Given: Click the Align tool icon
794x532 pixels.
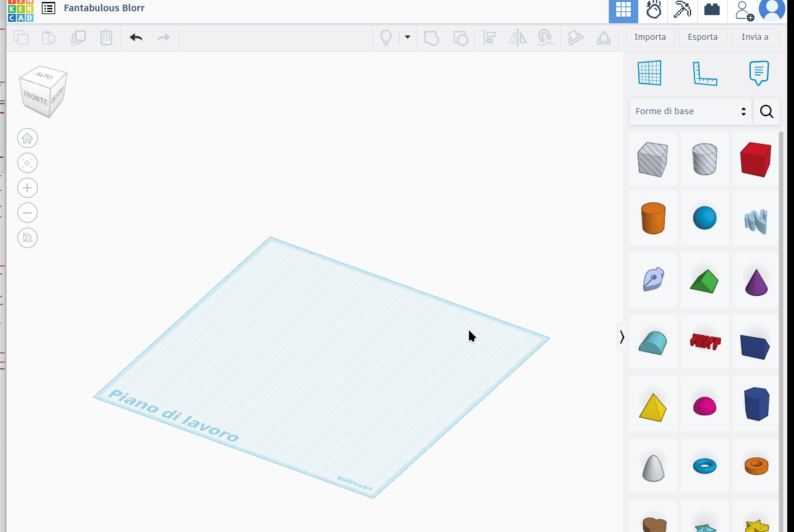Looking at the screenshot, I should click(489, 38).
